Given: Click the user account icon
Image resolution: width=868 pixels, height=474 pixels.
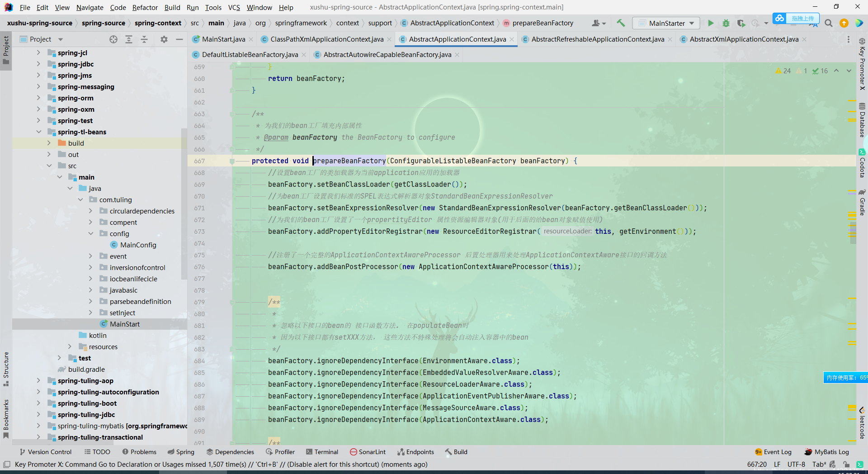Looking at the screenshot, I should tap(599, 23).
